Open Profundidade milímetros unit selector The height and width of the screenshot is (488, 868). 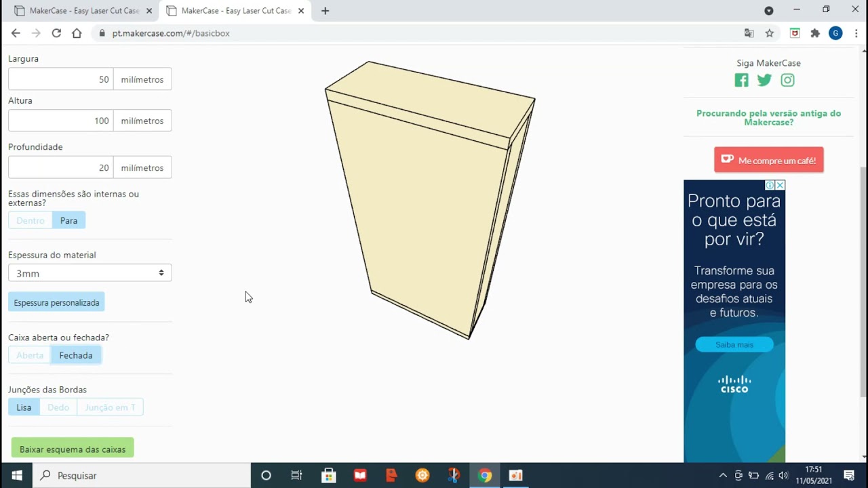(x=142, y=167)
